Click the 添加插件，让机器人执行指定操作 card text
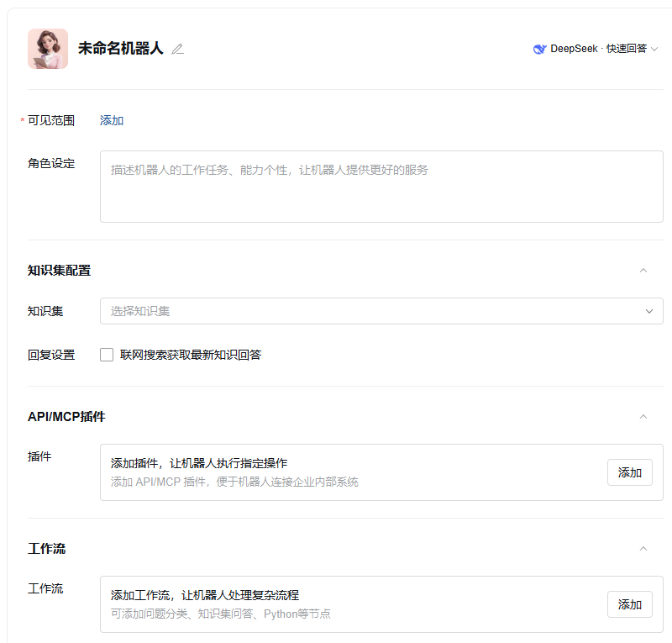This screenshot has height=643, width=672. [199, 463]
